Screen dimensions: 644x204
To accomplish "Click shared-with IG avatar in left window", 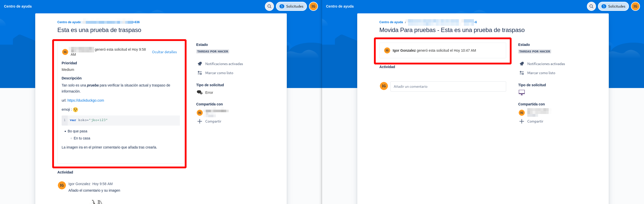I will pos(200,113).
